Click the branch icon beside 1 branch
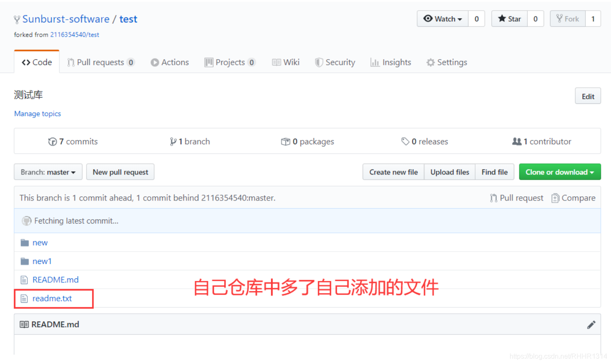611x364 pixels. coord(173,142)
